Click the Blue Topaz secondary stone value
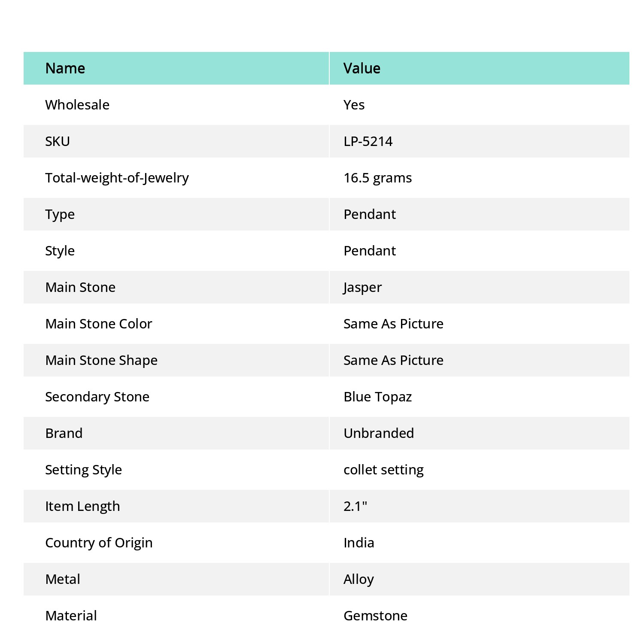Image resolution: width=644 pixels, height=644 pixels. 378,397
